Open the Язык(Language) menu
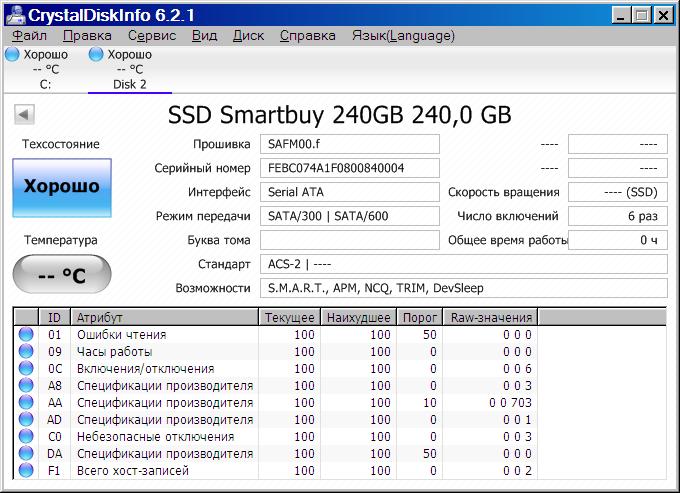The image size is (680, 493). click(403, 36)
